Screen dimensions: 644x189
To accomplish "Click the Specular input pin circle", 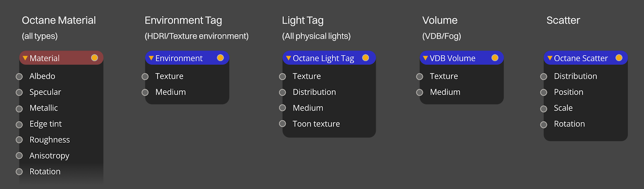I will coord(19,93).
